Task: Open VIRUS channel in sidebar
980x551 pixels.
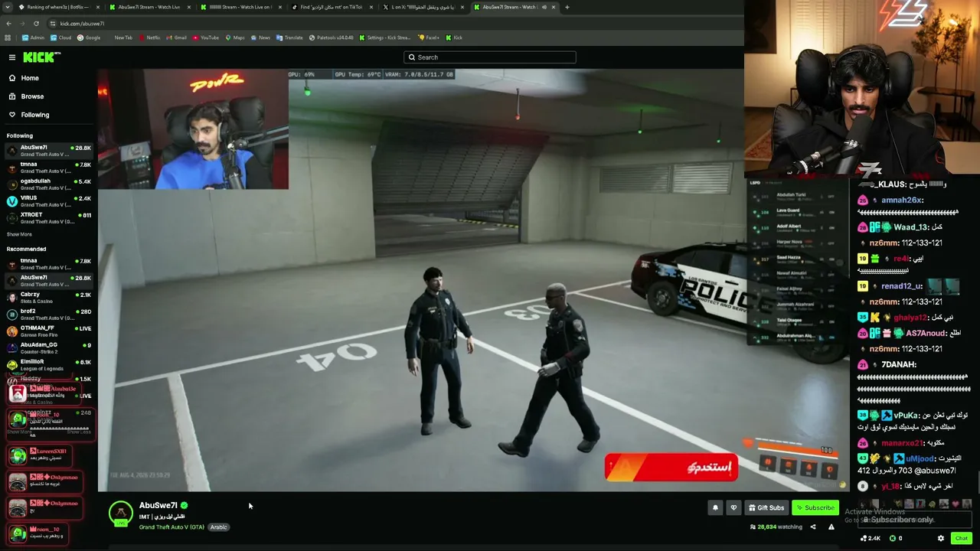Action: click(49, 201)
